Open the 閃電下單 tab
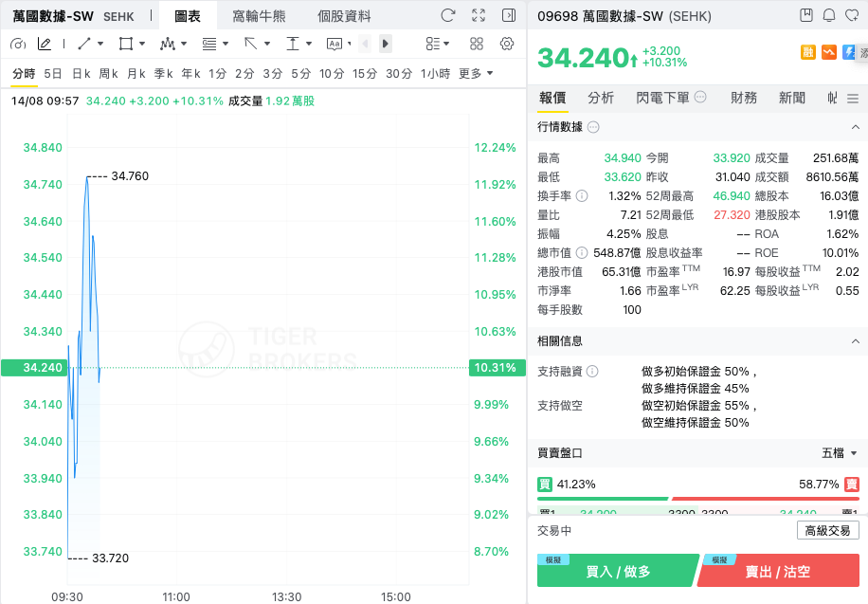Screen dimensions: 868x604 [662, 98]
